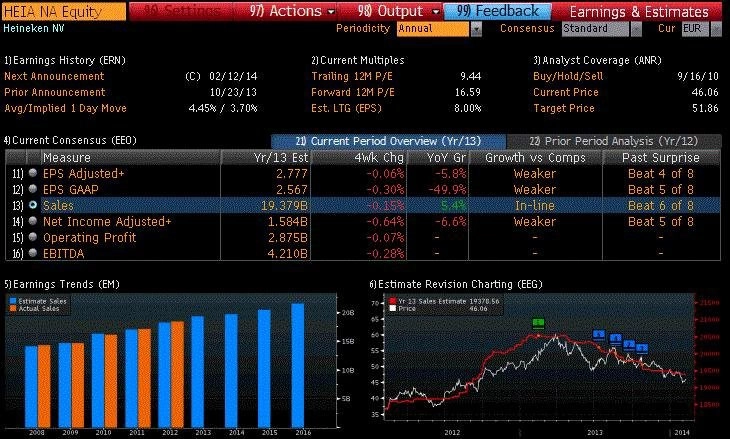Click the 2013 estimate sales bar

tap(198, 372)
